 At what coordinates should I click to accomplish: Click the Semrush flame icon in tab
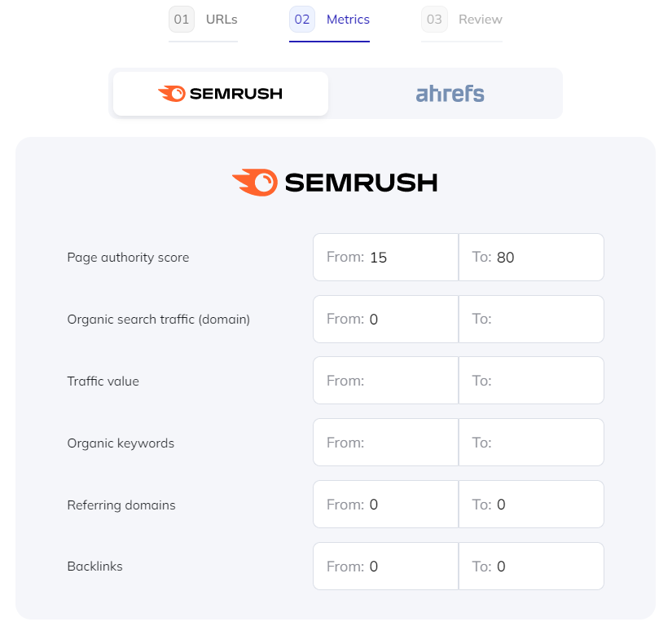(171, 94)
